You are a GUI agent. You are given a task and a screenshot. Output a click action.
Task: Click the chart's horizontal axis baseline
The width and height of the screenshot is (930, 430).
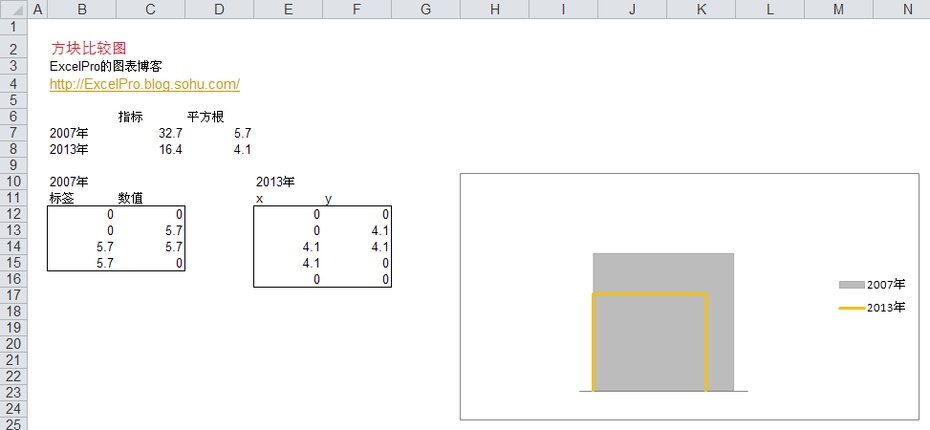click(663, 391)
